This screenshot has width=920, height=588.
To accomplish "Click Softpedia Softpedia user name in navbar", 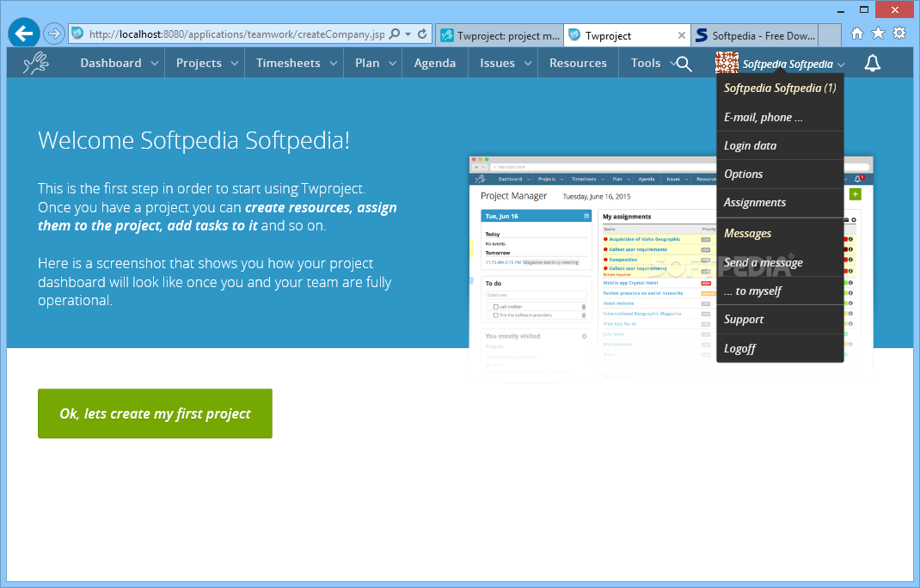I will [788, 64].
